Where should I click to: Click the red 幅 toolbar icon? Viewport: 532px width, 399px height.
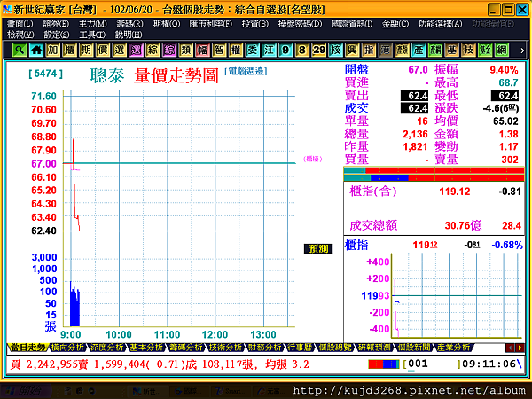pyautogui.click(x=202, y=50)
